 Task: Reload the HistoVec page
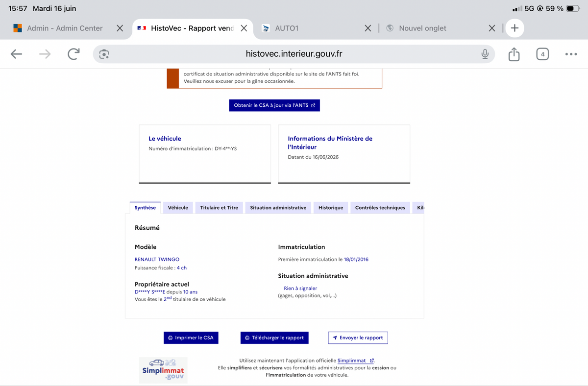coord(73,54)
